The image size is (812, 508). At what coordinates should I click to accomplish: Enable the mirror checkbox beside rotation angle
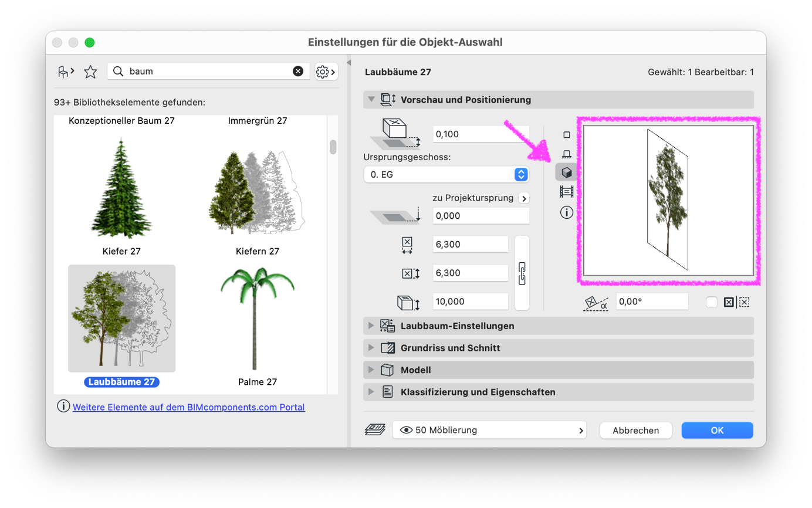pos(712,302)
